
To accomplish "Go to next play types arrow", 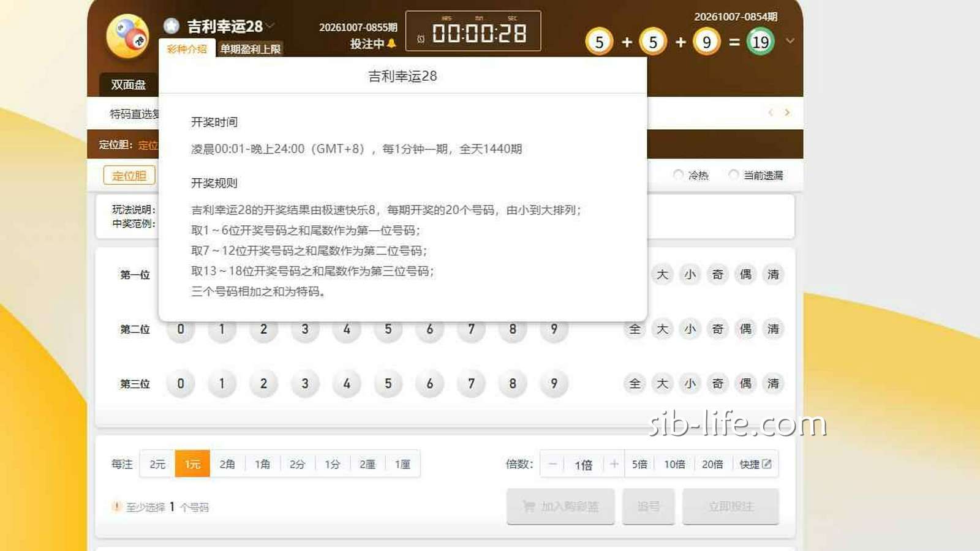I will pyautogui.click(x=787, y=113).
